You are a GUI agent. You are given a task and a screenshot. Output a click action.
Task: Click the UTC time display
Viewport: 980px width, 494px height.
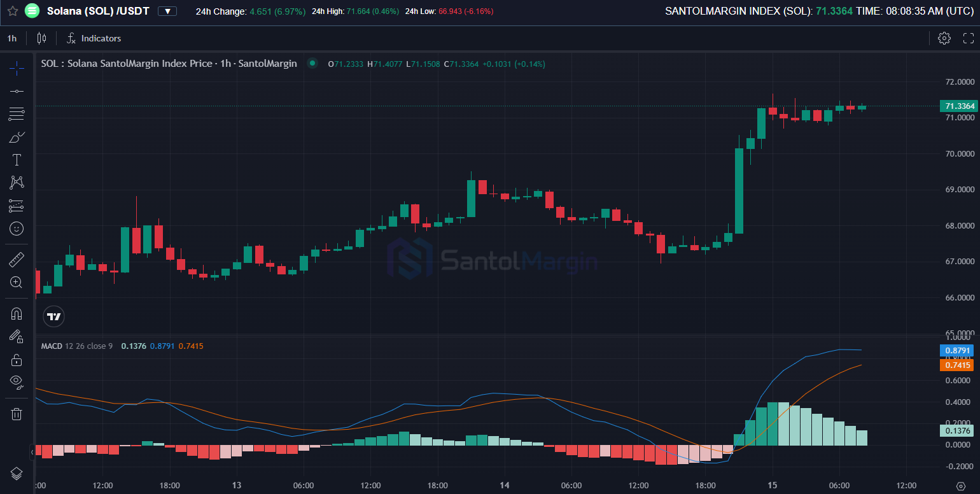coord(916,11)
